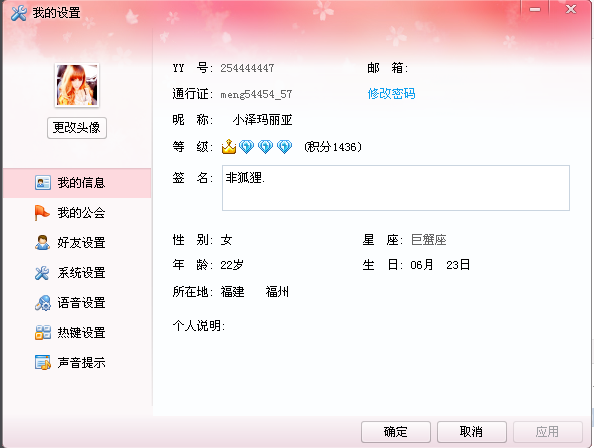594x448 pixels.
Task: Click the first blue diamond level icon
Action: click(246, 147)
